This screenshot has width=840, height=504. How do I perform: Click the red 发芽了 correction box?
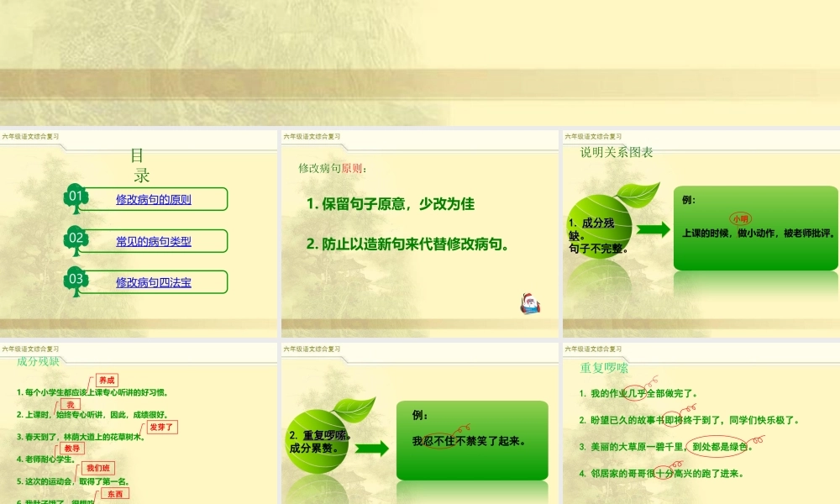tap(162, 428)
